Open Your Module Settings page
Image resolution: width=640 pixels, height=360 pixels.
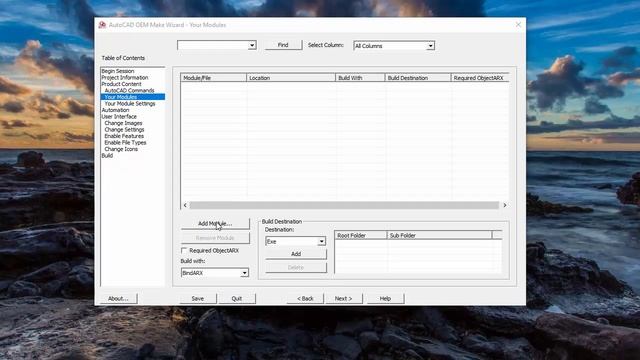click(x=130, y=104)
